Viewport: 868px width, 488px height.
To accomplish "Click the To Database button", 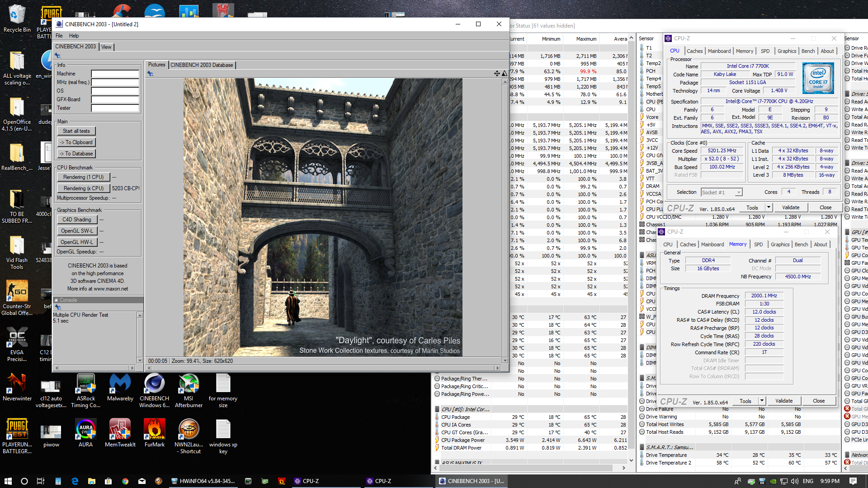I will coord(76,154).
